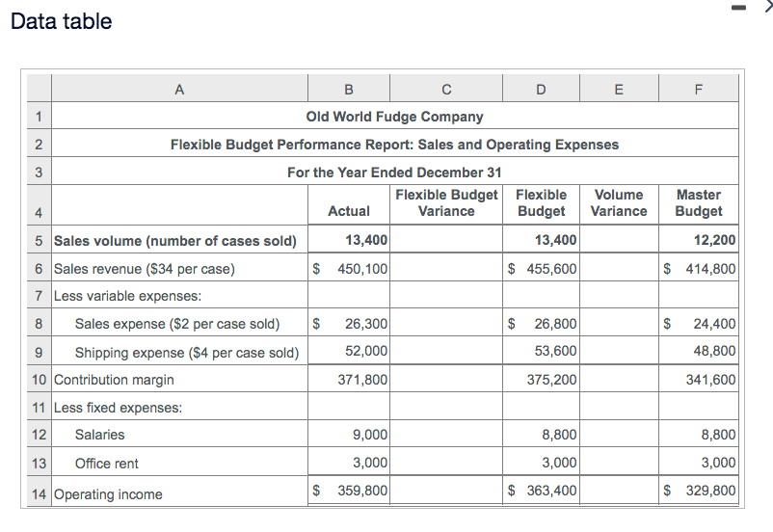Select 'Sales expense ($2 per case sold)' label
The image size is (773, 532).
(x=177, y=324)
